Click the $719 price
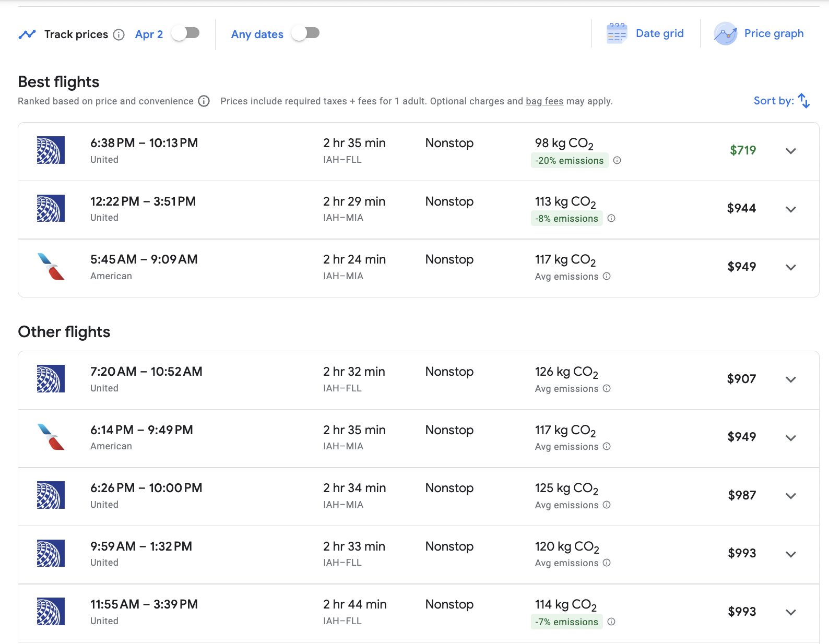The image size is (829, 644). point(743,150)
